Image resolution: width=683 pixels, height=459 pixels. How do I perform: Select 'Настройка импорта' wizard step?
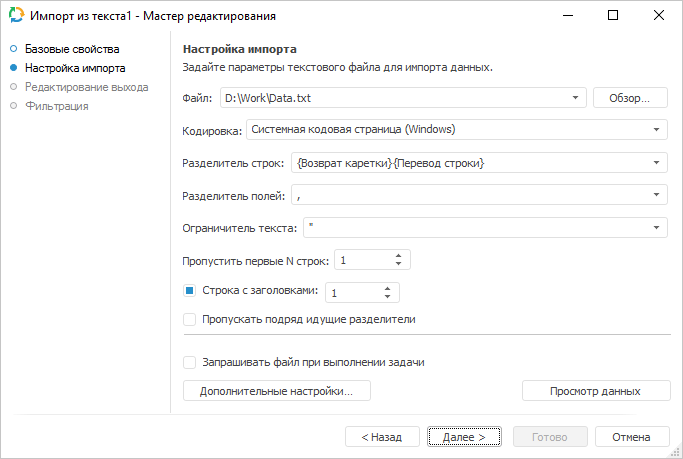tap(75, 69)
